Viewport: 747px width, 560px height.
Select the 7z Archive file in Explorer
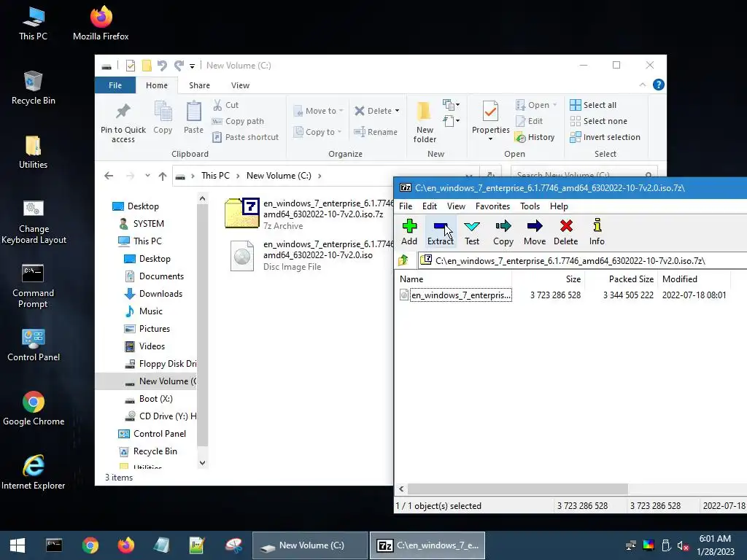pyautogui.click(x=309, y=214)
